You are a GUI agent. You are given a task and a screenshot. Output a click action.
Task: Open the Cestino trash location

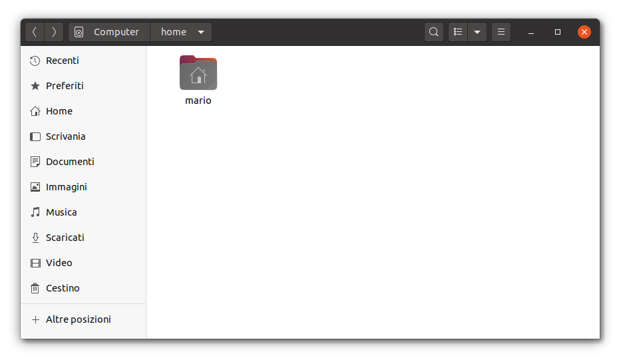(x=62, y=288)
